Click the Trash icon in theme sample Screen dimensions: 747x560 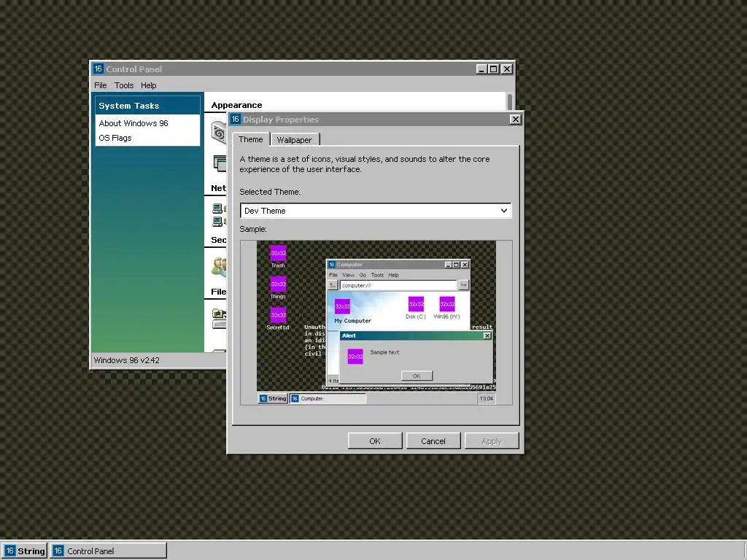click(278, 253)
